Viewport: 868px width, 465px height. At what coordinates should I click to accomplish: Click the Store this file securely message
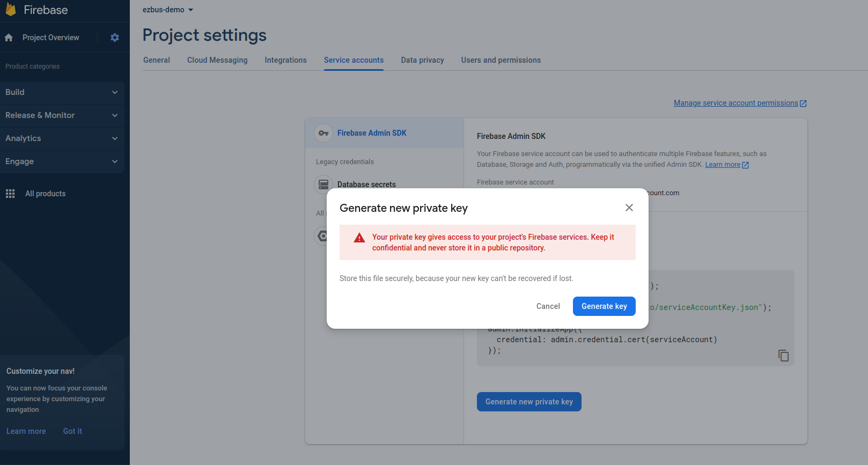tap(457, 278)
